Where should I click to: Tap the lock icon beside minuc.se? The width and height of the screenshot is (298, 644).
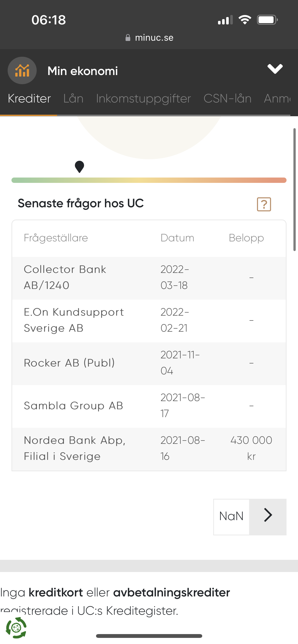(x=128, y=38)
